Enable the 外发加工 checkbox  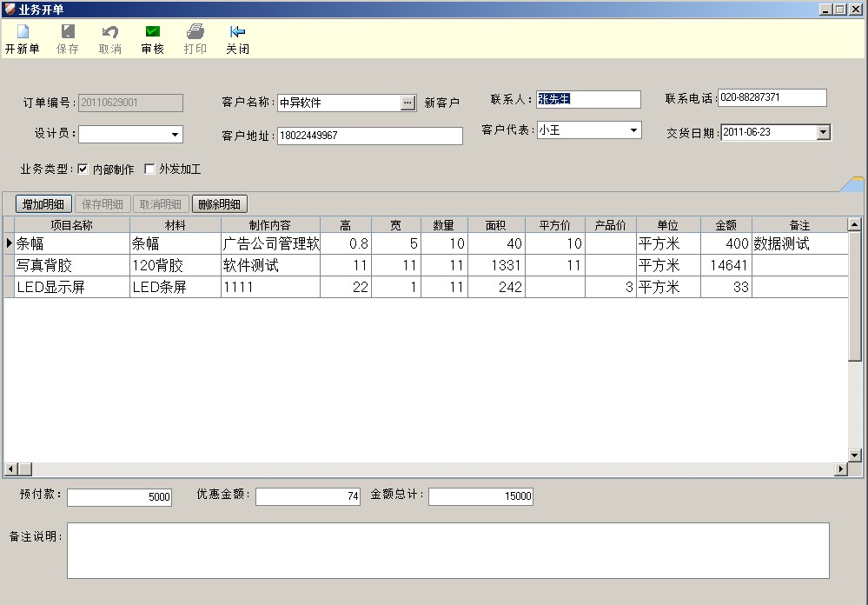point(149,170)
